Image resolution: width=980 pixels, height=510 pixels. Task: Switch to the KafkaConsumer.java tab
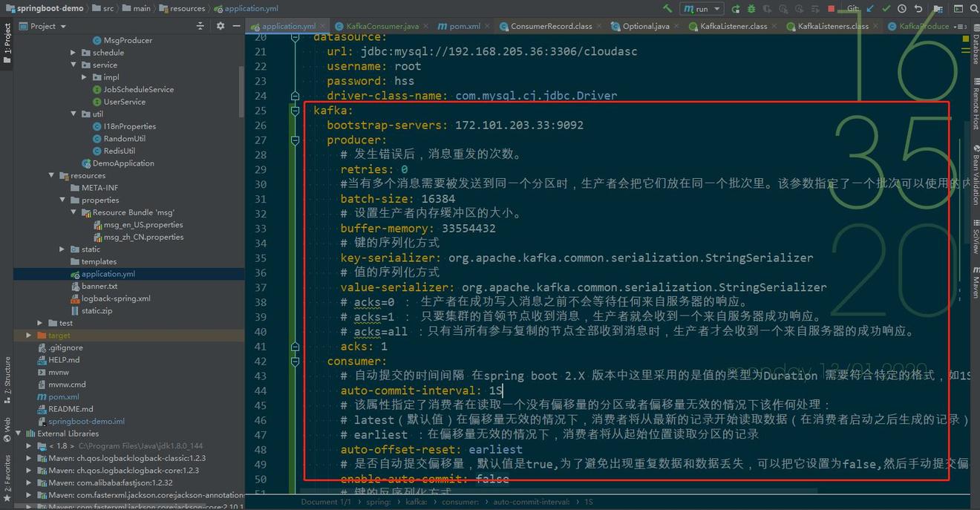(376, 26)
